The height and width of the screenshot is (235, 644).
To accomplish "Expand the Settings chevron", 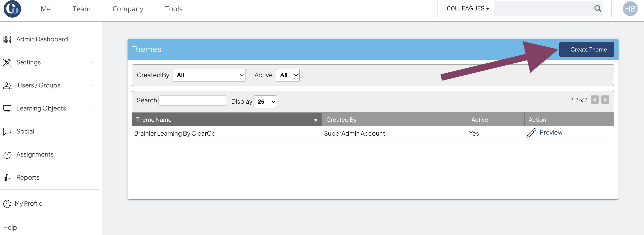I will click(92, 62).
